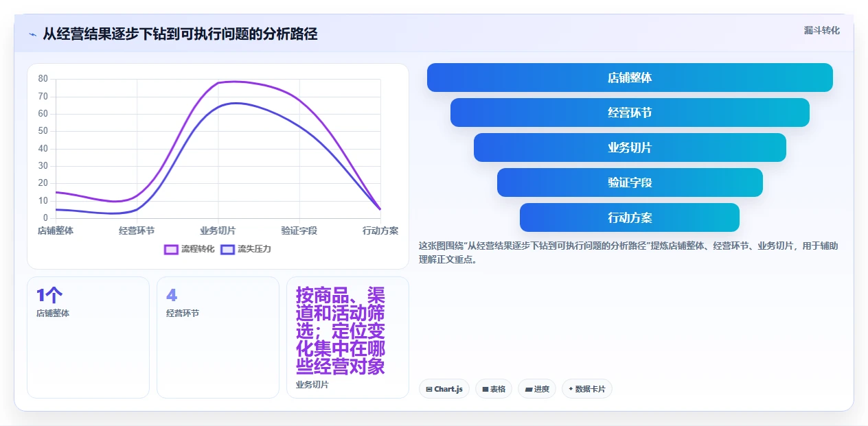The width and height of the screenshot is (868, 426).
Task: Select the 经营环节 funnel bar
Action: coord(630,113)
